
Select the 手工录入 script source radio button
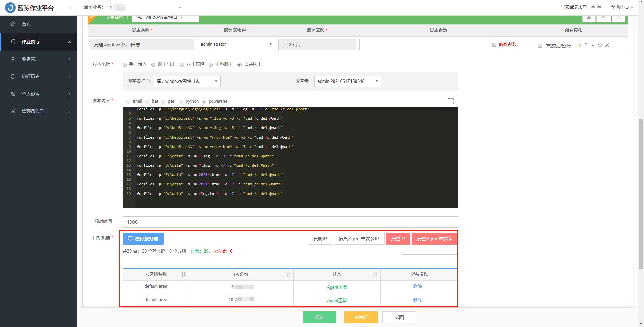(124, 64)
